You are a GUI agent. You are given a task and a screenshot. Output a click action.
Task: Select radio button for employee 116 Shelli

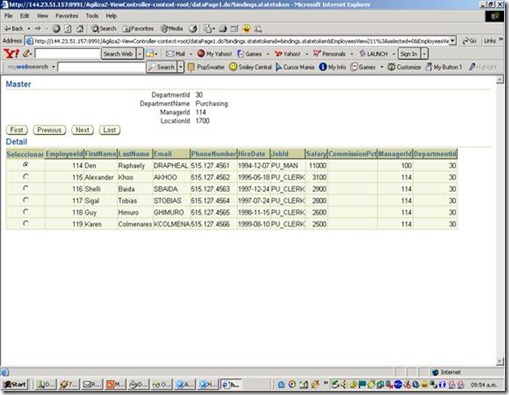coord(26,188)
